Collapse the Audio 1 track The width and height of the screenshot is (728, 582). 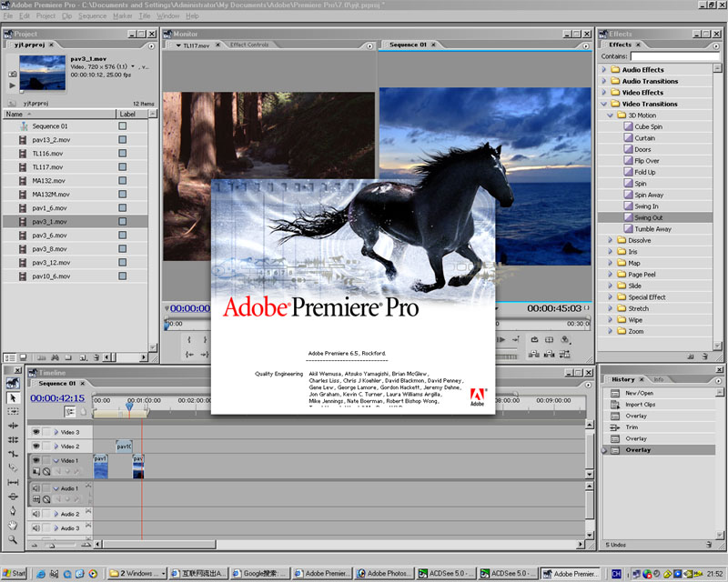click(56, 488)
